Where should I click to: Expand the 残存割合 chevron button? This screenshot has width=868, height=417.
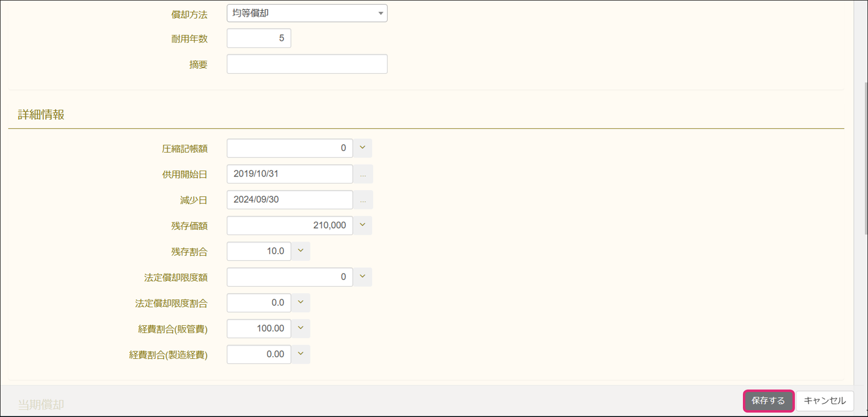(x=301, y=251)
